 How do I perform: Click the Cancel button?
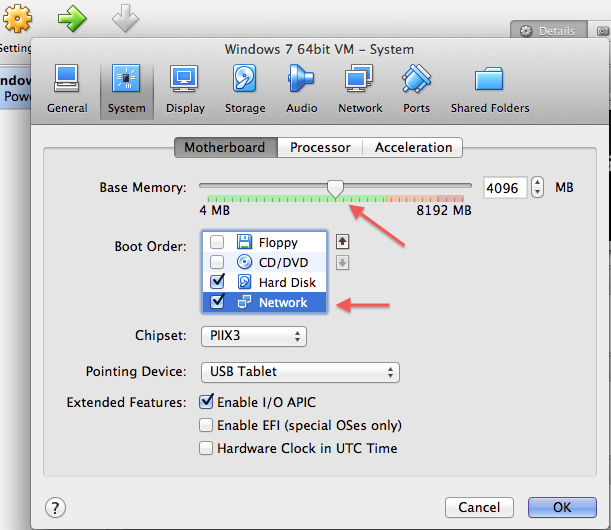point(480,507)
